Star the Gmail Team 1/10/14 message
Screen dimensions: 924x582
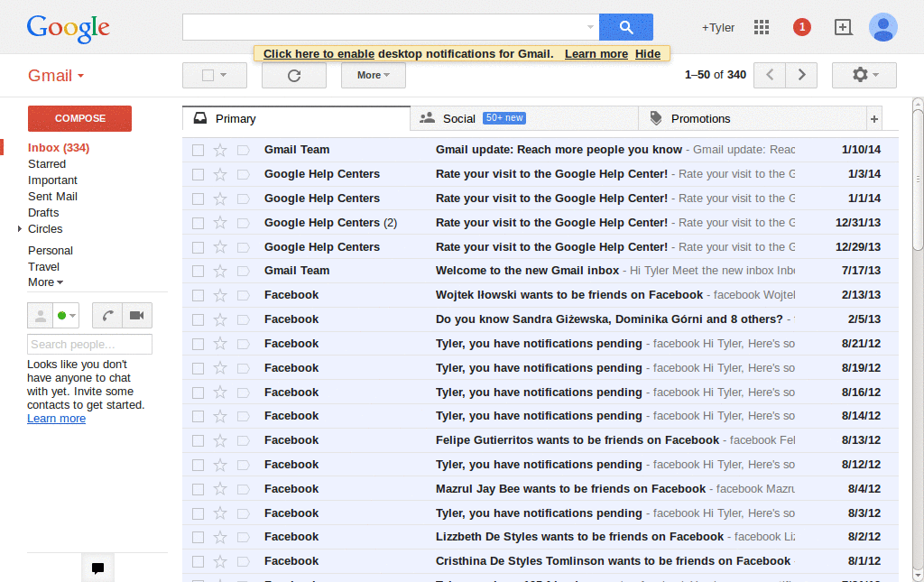pyautogui.click(x=220, y=150)
